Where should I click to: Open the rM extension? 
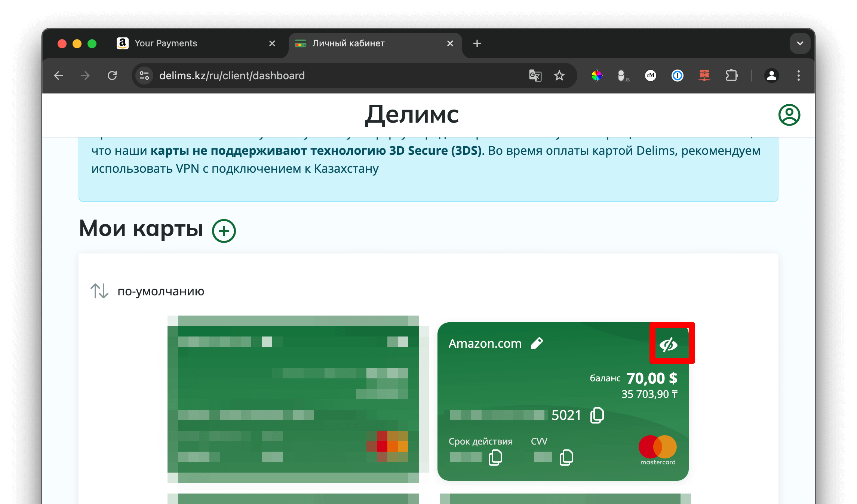651,76
